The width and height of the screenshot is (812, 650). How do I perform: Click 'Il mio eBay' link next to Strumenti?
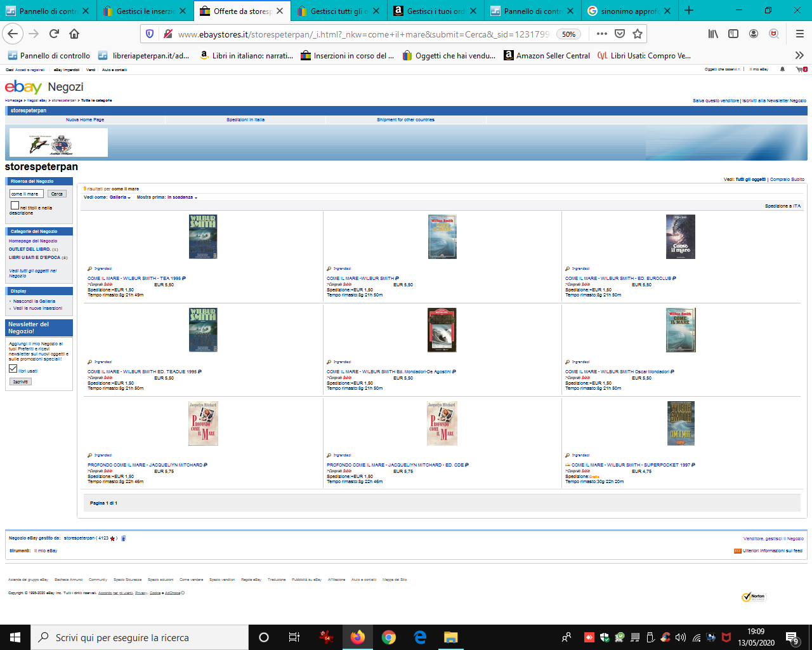[46, 551]
